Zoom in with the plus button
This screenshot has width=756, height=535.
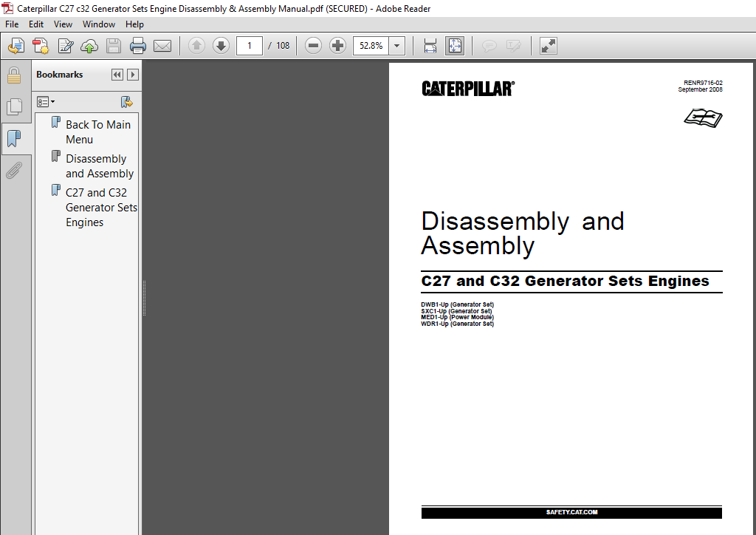[337, 46]
